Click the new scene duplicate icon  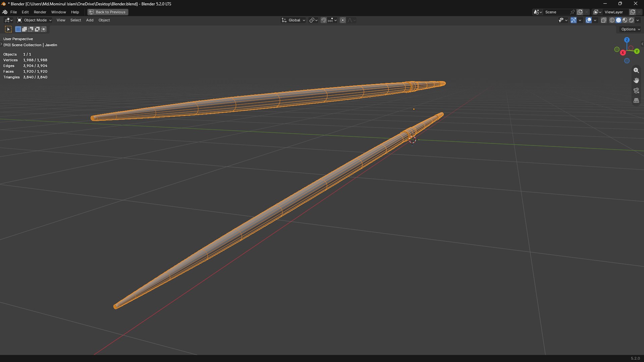click(580, 12)
